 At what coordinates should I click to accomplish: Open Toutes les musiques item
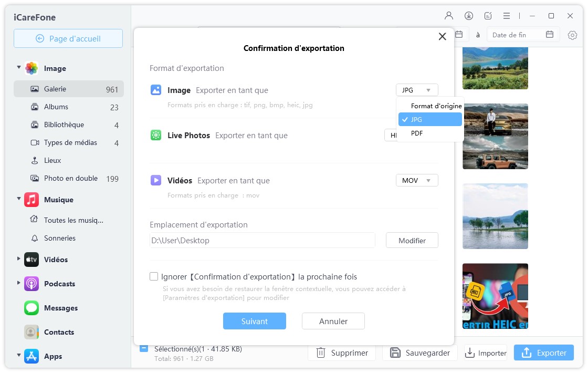point(69,220)
